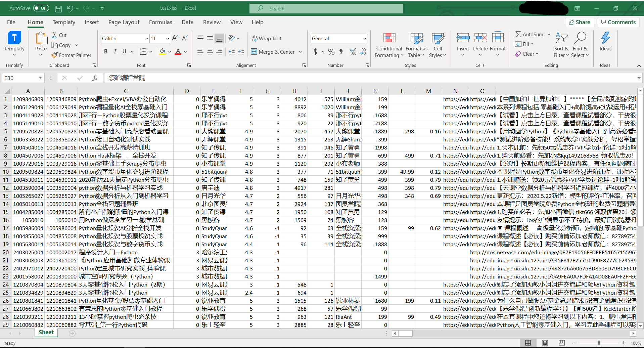
Task: Click the Comments button
Action: [x=618, y=22]
